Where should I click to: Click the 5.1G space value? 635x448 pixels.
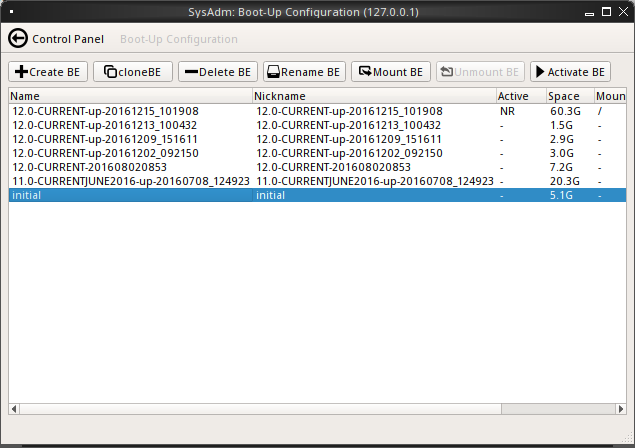[561, 195]
